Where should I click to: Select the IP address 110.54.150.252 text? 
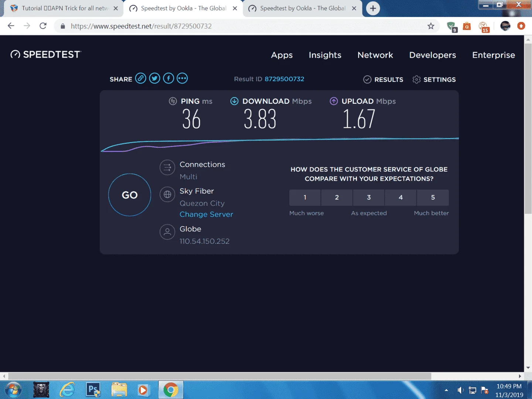(x=205, y=241)
